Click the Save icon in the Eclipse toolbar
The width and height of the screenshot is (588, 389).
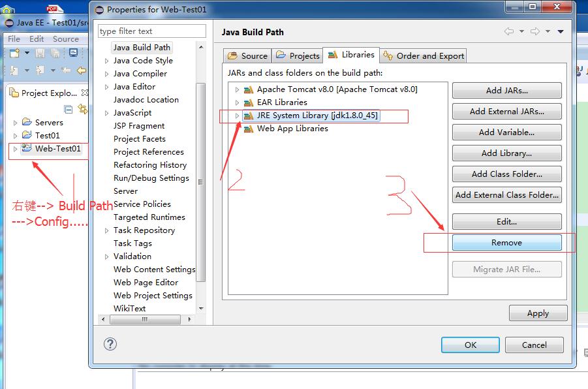click(40, 54)
